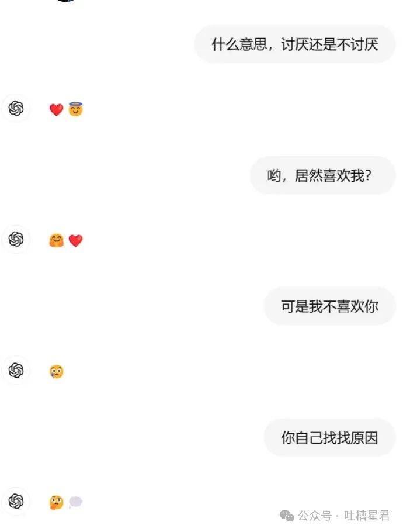Select the message bubble '你自己找找原因'
Screen dimensions: 403x532
click(330, 437)
